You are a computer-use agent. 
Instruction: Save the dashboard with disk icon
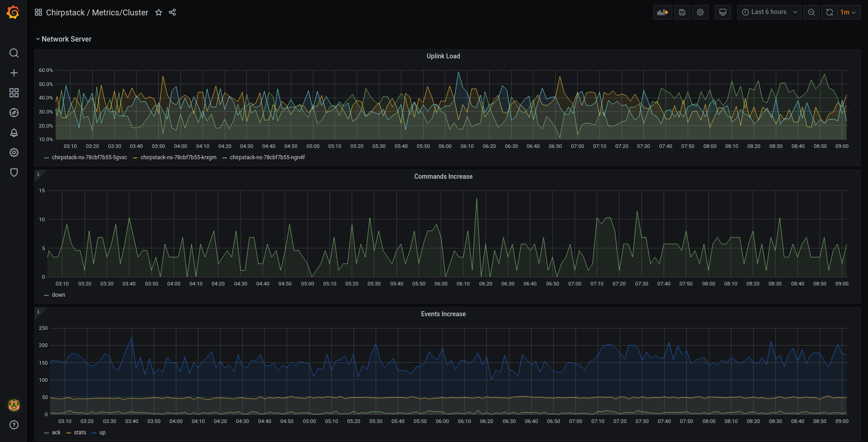pos(682,12)
